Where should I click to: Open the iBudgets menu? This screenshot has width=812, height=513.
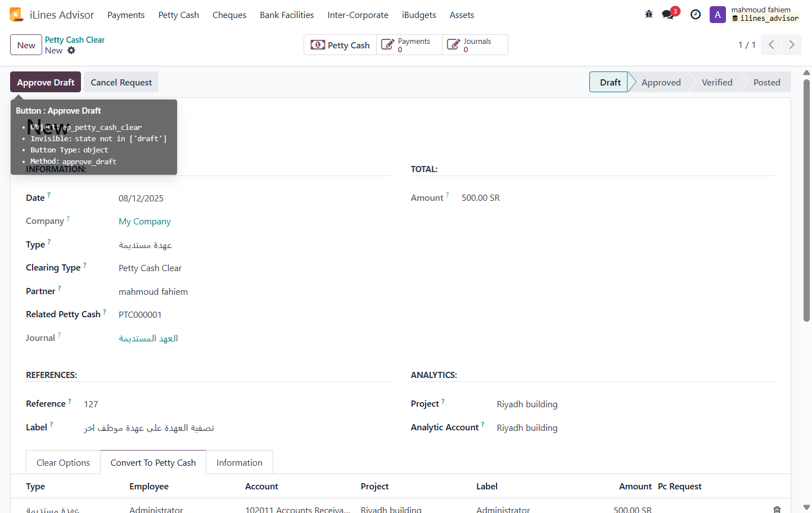click(419, 15)
